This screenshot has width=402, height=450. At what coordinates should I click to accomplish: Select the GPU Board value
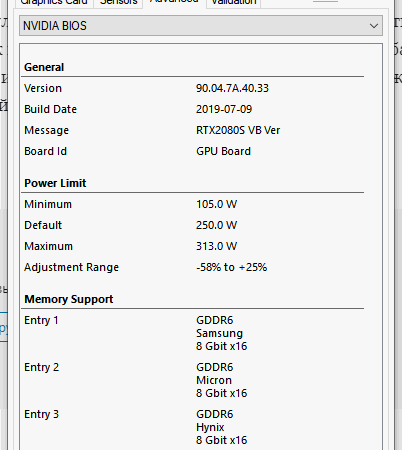click(223, 151)
